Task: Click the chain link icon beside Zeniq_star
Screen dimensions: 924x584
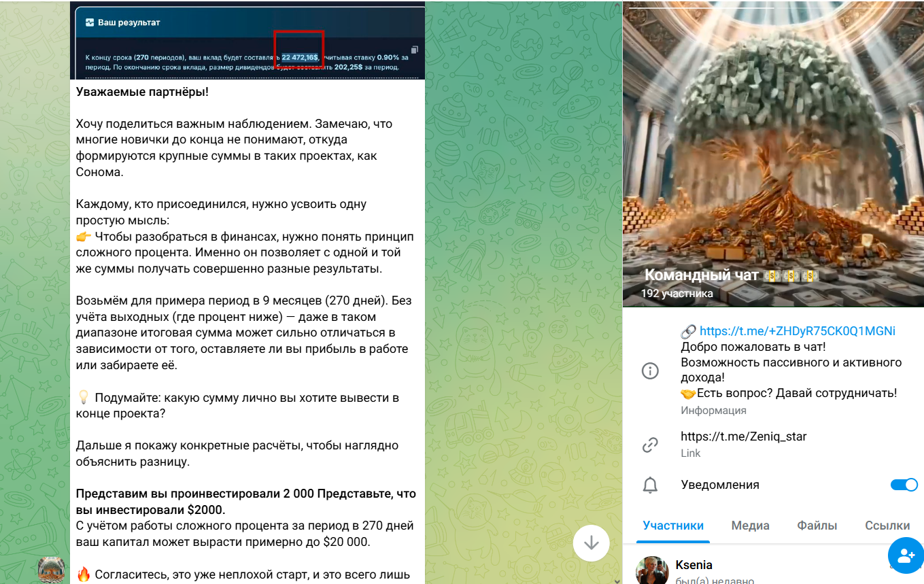Action: (x=651, y=445)
